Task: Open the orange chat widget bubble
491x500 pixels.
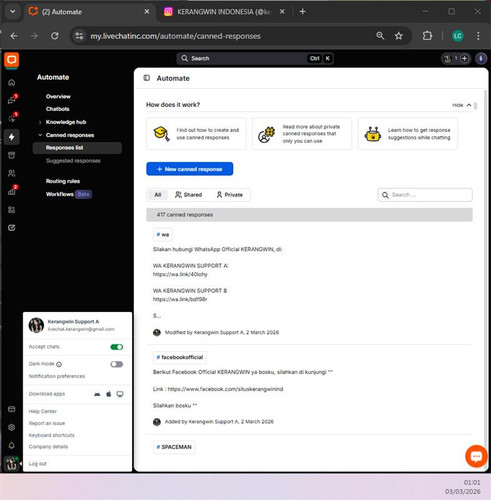Action: (476, 456)
